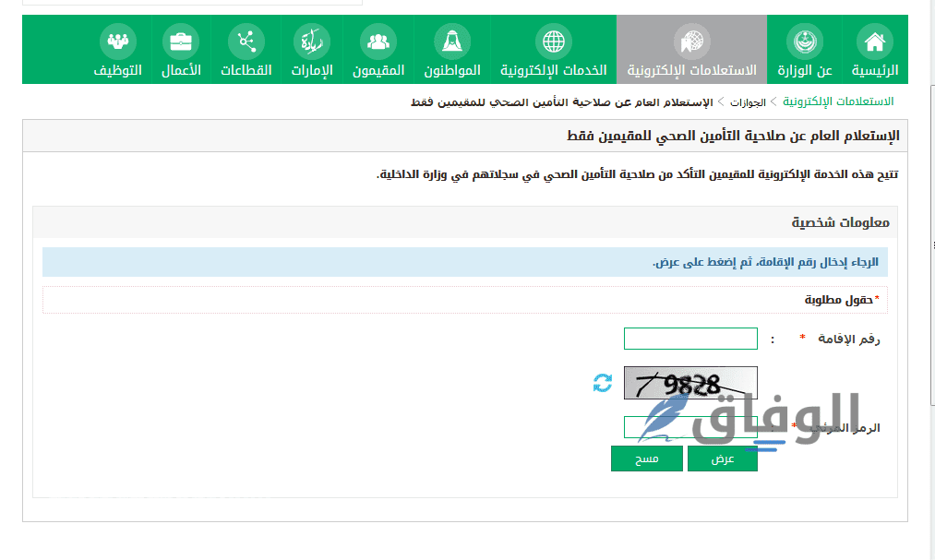The width and height of the screenshot is (935, 560).
Task: Select the القطاعات network nodes icon
Action: [246, 42]
